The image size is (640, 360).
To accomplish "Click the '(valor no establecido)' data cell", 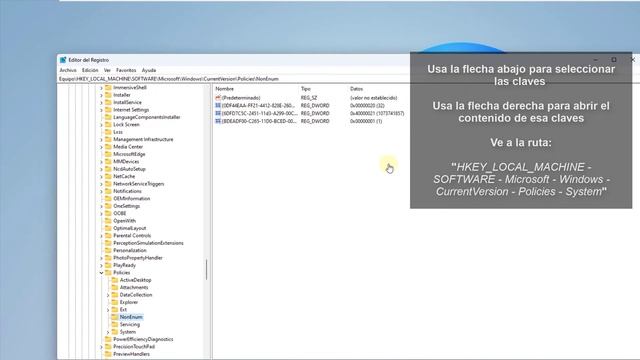I will 373,98.
